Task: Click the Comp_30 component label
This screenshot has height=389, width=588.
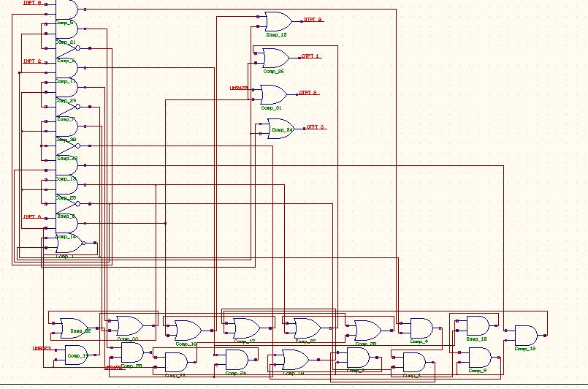Action: 66,140
